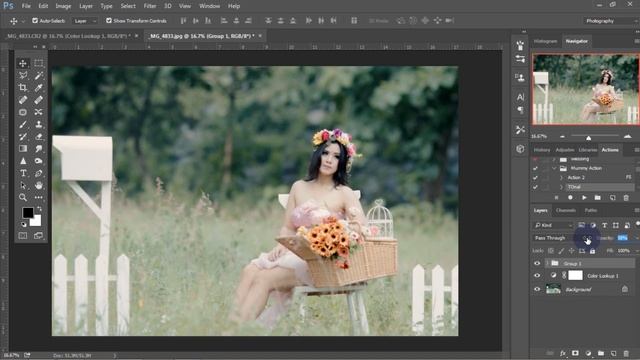Swap foreground and background colors

pos(39,209)
